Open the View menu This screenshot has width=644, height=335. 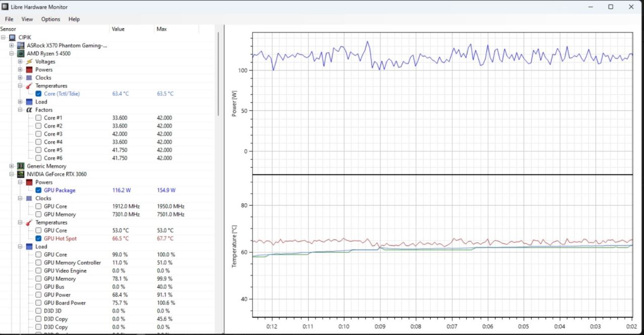27,19
